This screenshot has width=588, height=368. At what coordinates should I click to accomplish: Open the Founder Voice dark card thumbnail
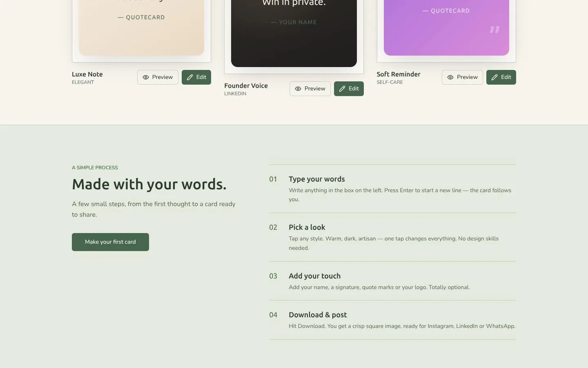pyautogui.click(x=294, y=34)
